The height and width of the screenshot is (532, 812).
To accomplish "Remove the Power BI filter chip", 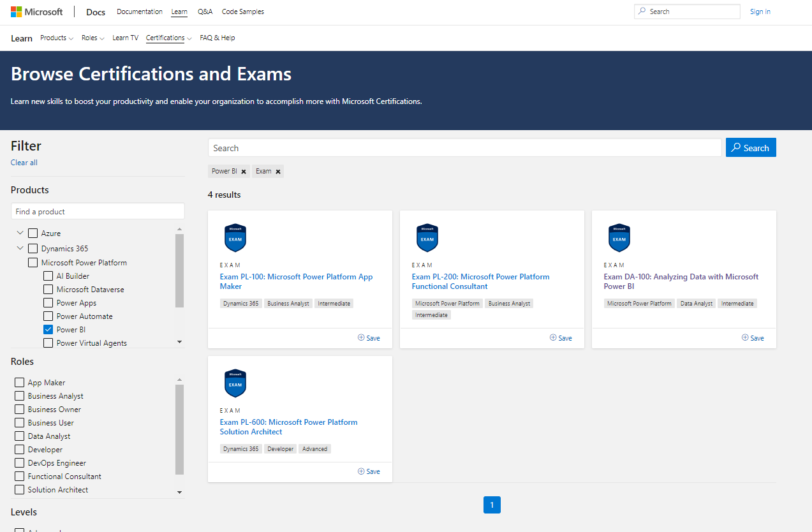I will (244, 172).
